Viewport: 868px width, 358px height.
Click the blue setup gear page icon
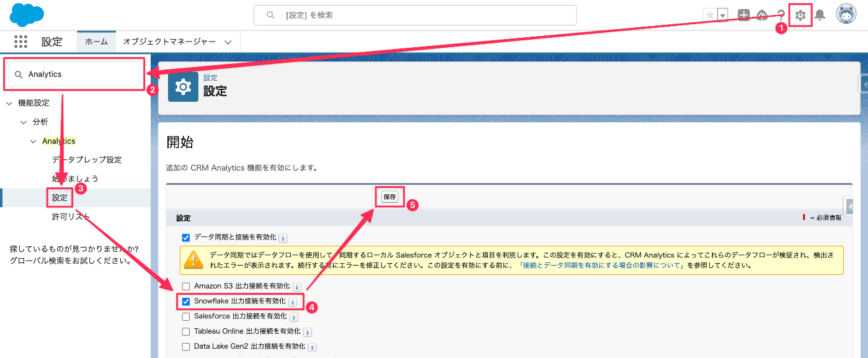pos(183,87)
